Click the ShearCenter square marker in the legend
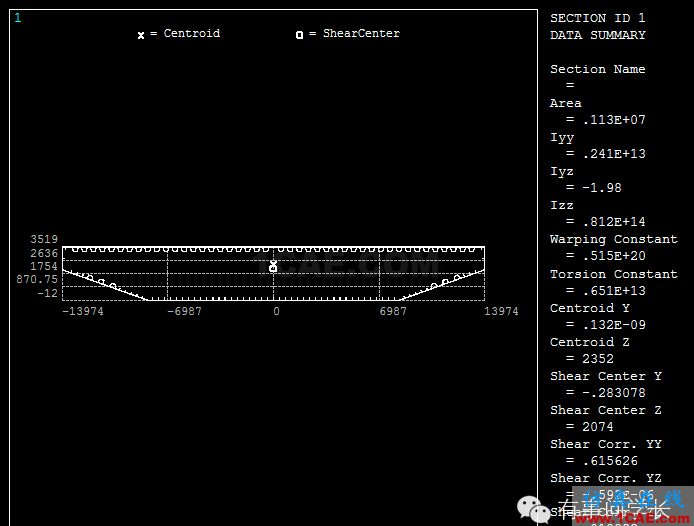This screenshot has height=526, width=694. [x=300, y=35]
